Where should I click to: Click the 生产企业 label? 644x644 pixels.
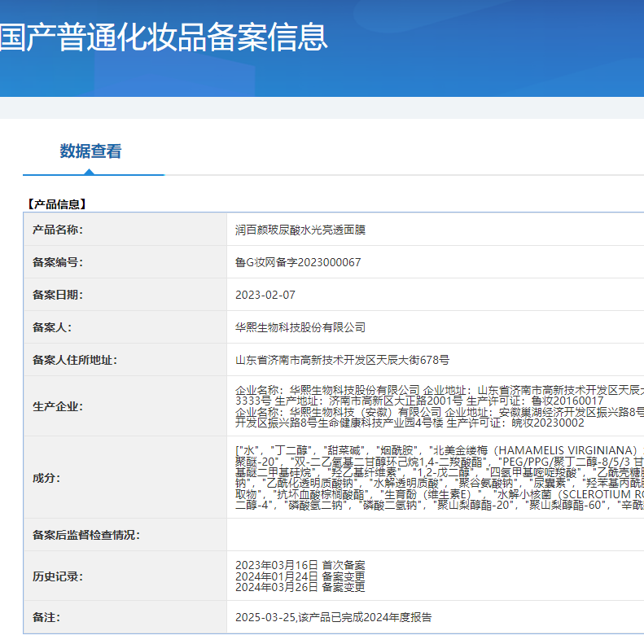tap(58, 406)
